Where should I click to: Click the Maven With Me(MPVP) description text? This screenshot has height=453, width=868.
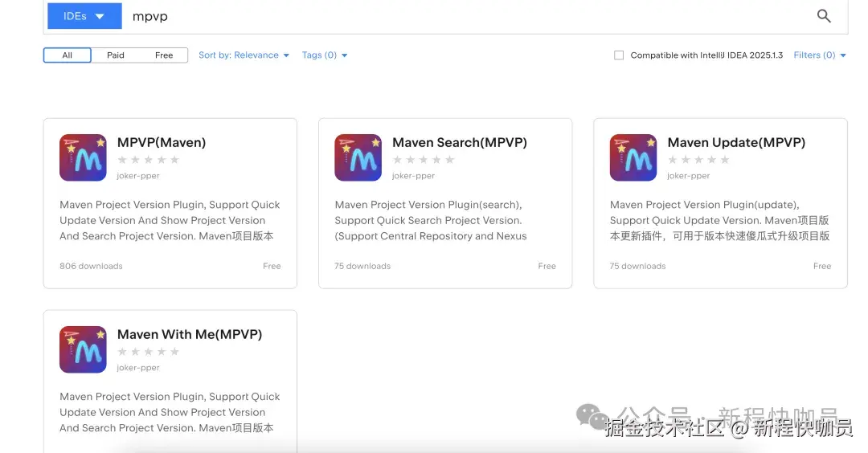tap(170, 412)
